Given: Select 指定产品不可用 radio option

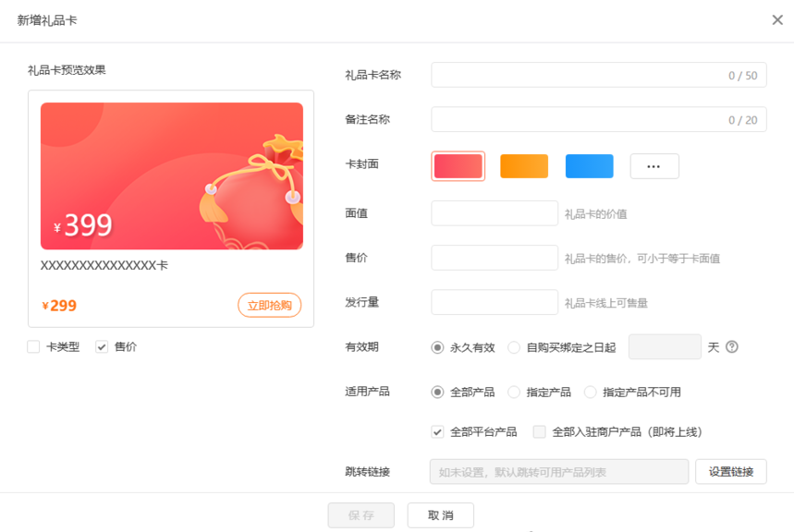Looking at the screenshot, I should pyautogui.click(x=591, y=392).
